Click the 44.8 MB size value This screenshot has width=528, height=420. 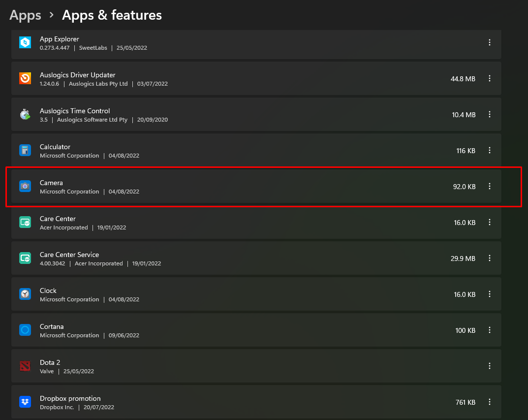463,79
